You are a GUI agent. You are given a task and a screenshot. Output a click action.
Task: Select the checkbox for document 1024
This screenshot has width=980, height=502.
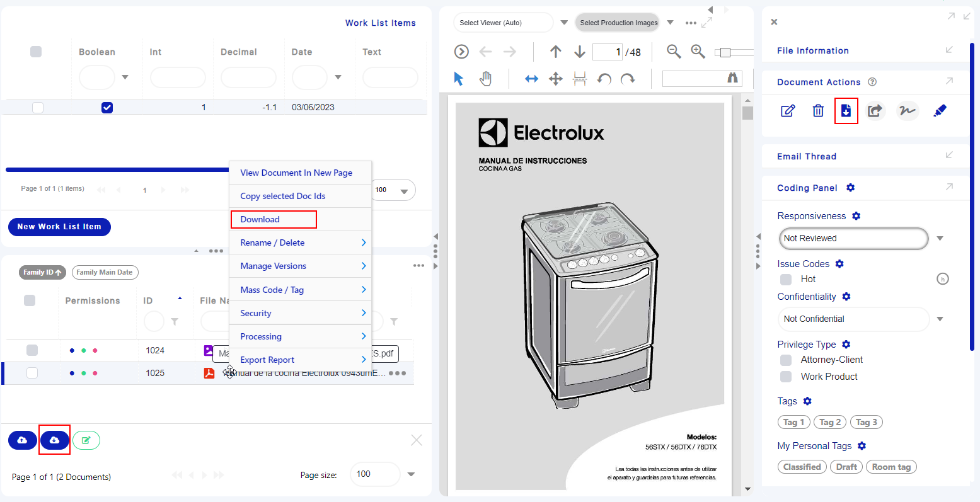point(32,350)
